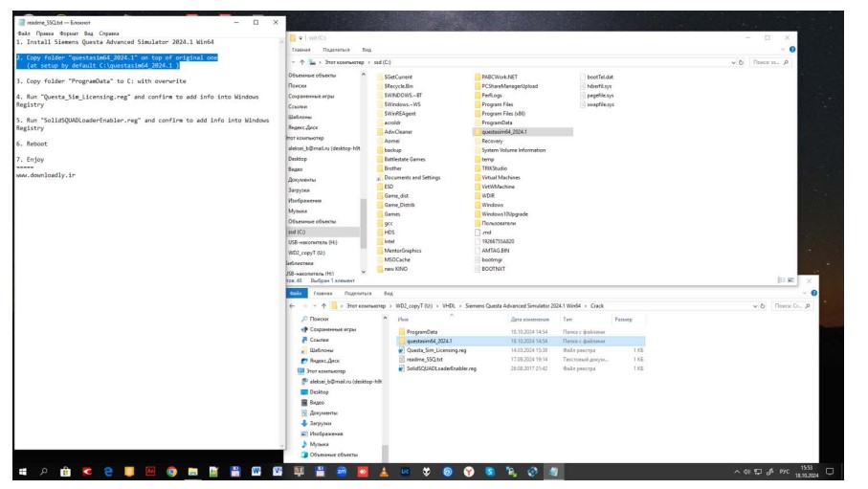This screenshot has width=868, height=489.
Task: Click the refresh icon in the ssd (C:) address bar
Action: [x=741, y=62]
